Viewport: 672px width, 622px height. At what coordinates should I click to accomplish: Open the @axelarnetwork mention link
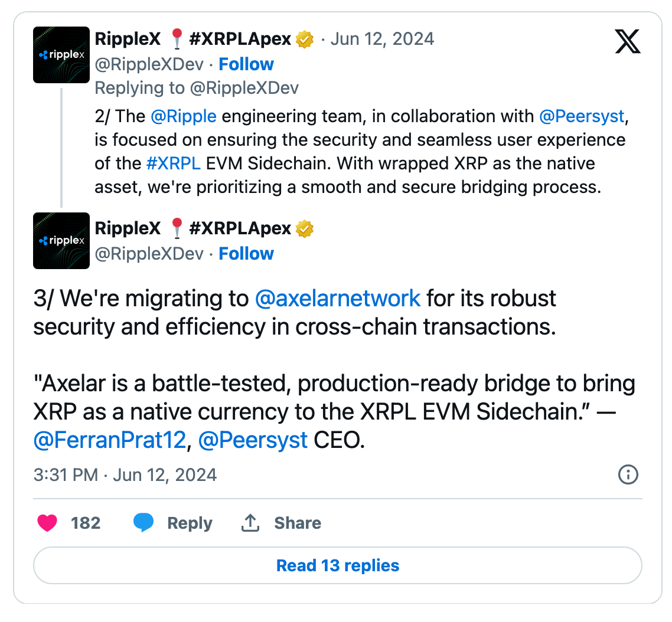coord(338,299)
